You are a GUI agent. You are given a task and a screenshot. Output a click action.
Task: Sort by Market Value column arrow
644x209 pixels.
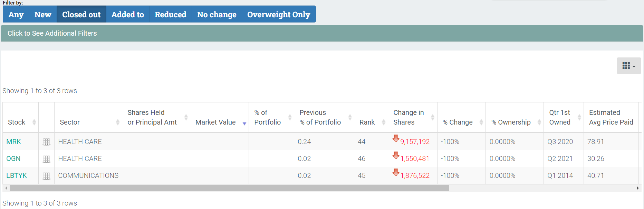(244, 124)
